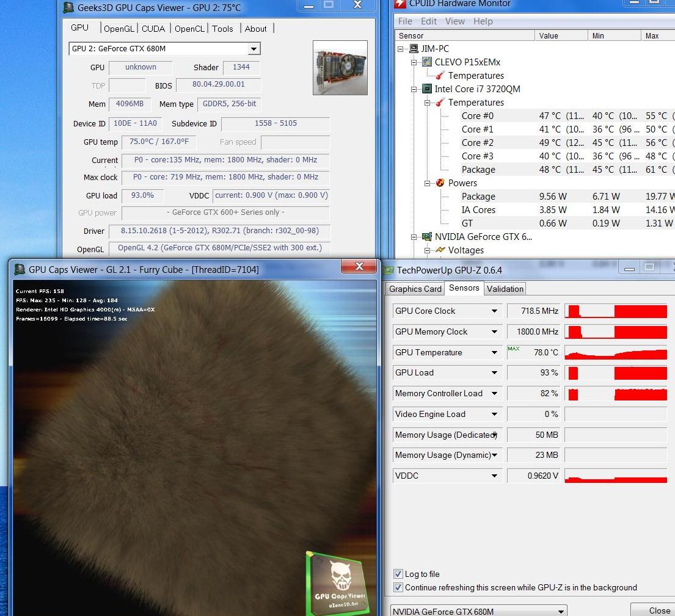Click the Sensor column header
This screenshot has height=616, width=675.
[464, 35]
